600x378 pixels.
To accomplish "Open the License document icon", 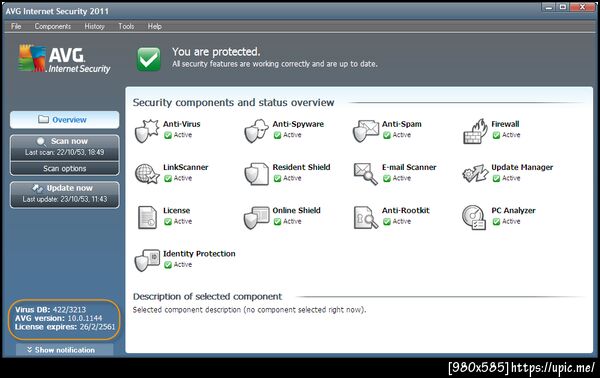I will [x=147, y=217].
